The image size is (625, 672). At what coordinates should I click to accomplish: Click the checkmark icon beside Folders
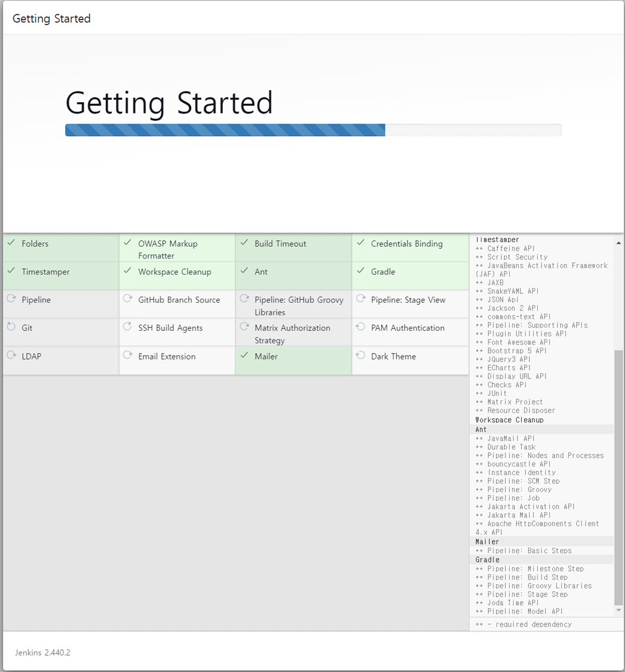[x=11, y=243]
